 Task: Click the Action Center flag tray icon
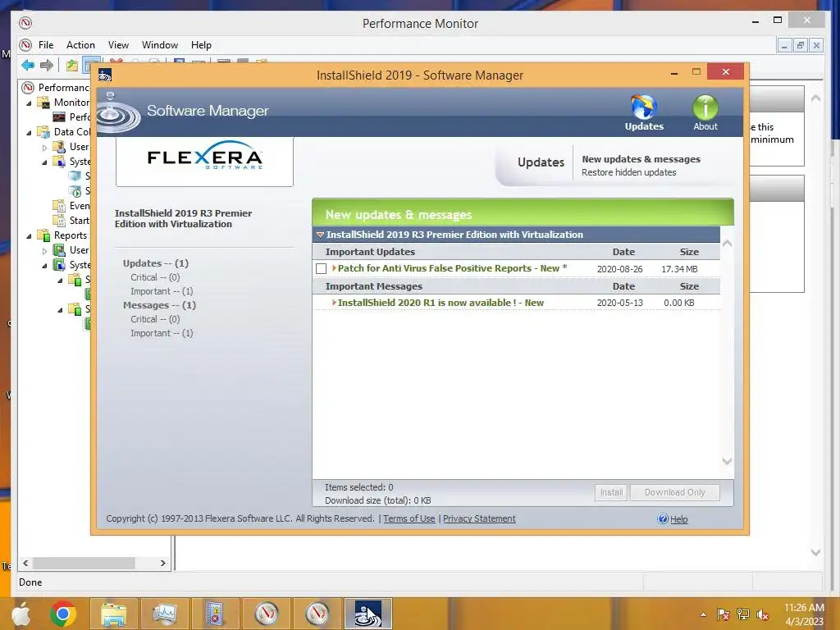724,614
